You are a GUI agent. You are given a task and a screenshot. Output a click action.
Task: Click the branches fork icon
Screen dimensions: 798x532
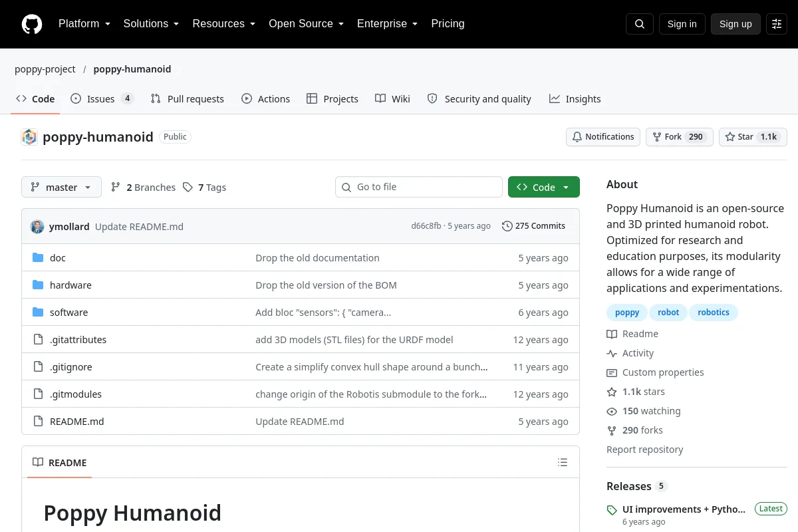[x=116, y=188]
